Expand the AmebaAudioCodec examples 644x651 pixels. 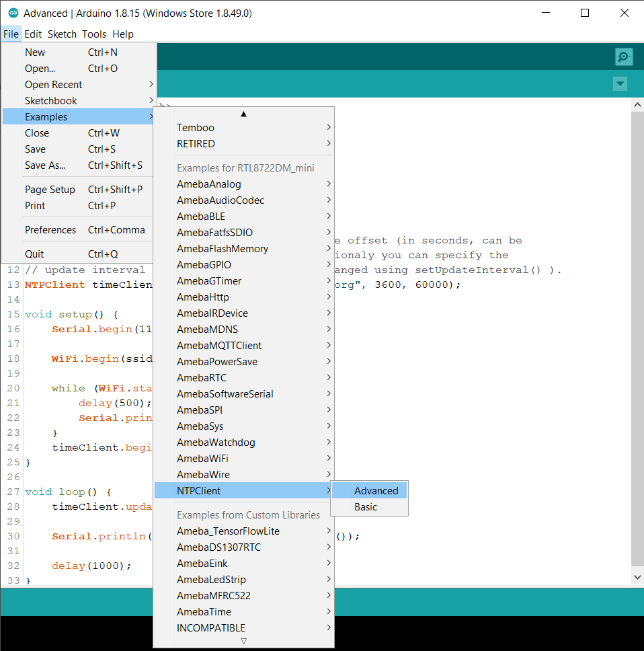click(243, 200)
